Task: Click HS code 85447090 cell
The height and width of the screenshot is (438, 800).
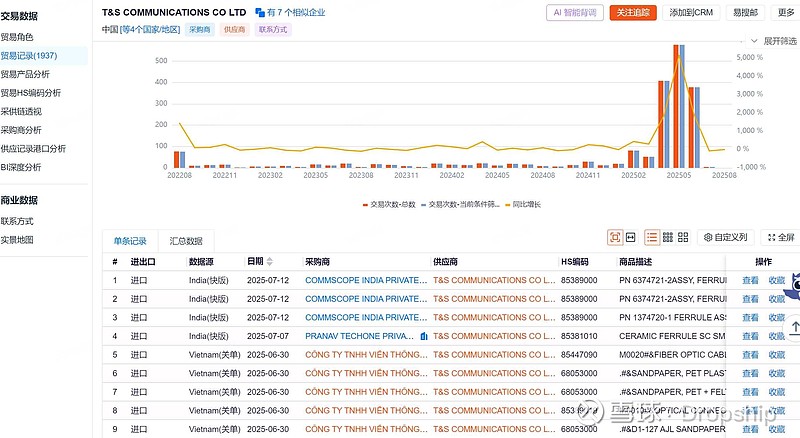Action: click(579, 355)
